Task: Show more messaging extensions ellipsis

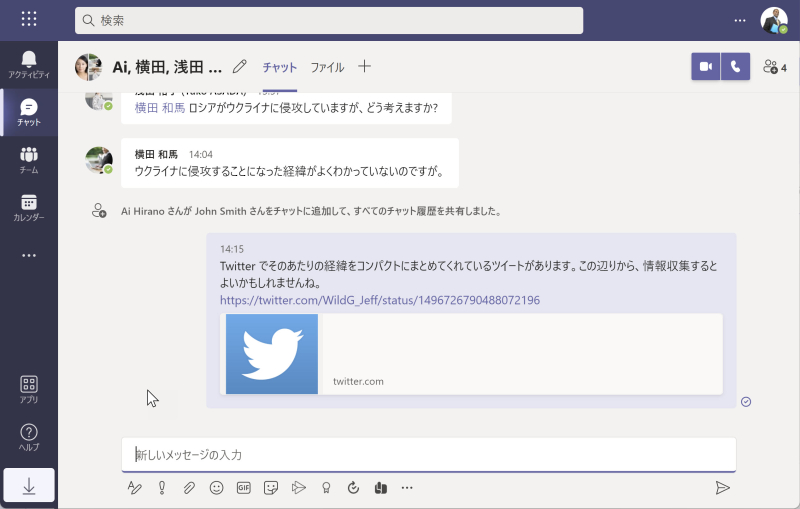Action: point(407,488)
